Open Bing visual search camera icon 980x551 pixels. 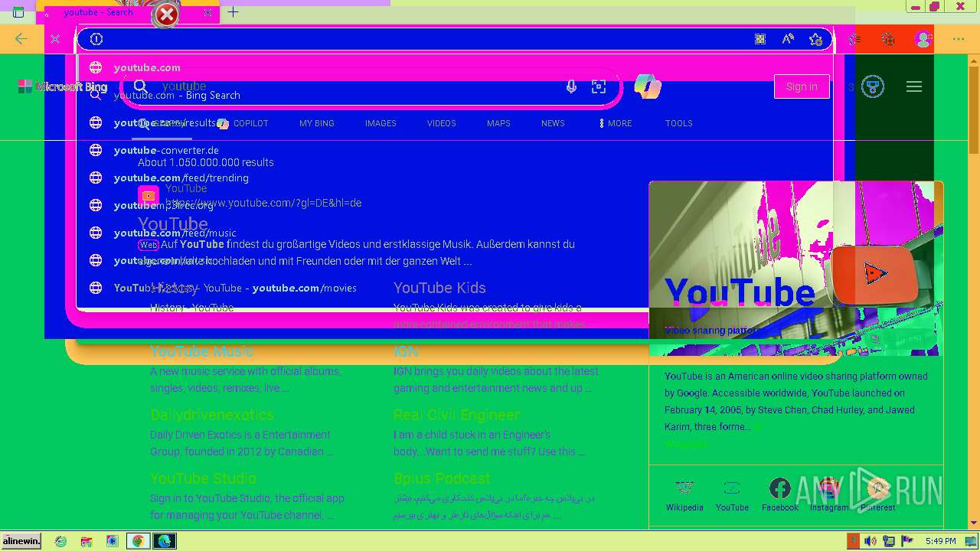[599, 86]
